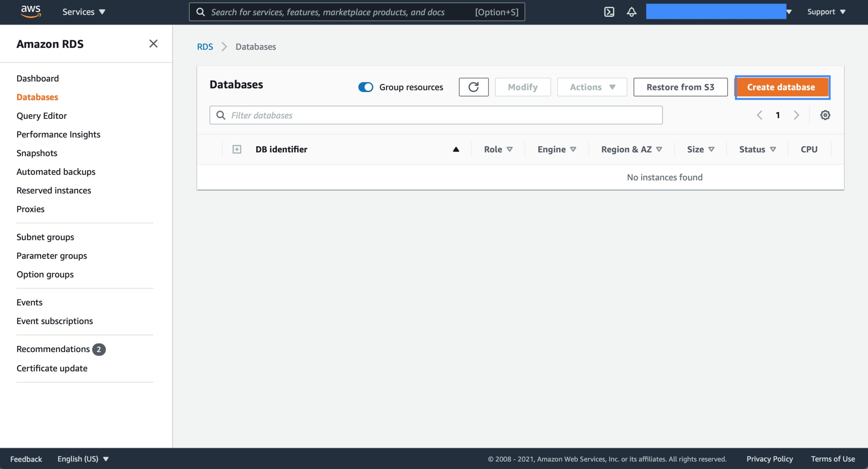This screenshot has width=868, height=469.
Task: Sort by DB identifier ascending arrow
Action: coord(456,150)
